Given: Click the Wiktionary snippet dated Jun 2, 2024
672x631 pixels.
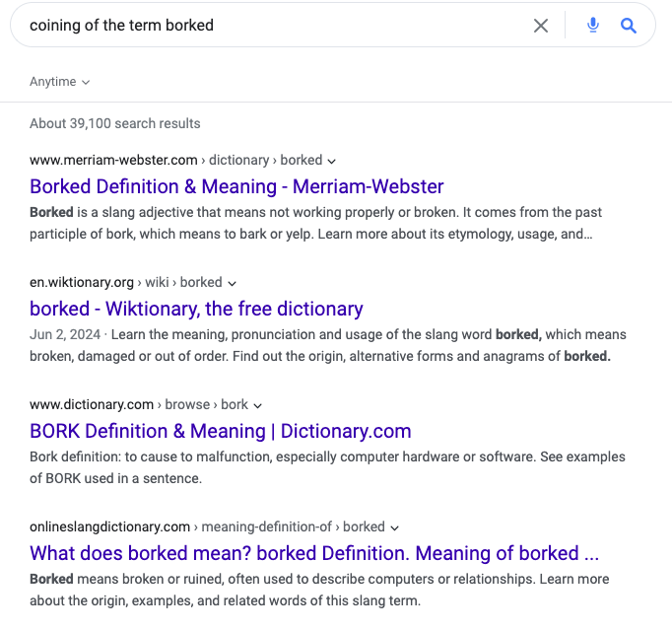Looking at the screenshot, I should [328, 345].
